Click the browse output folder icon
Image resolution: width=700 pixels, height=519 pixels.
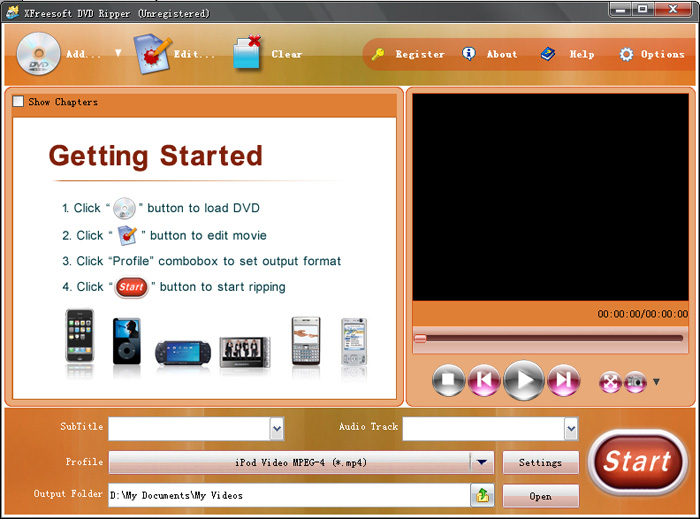click(483, 495)
